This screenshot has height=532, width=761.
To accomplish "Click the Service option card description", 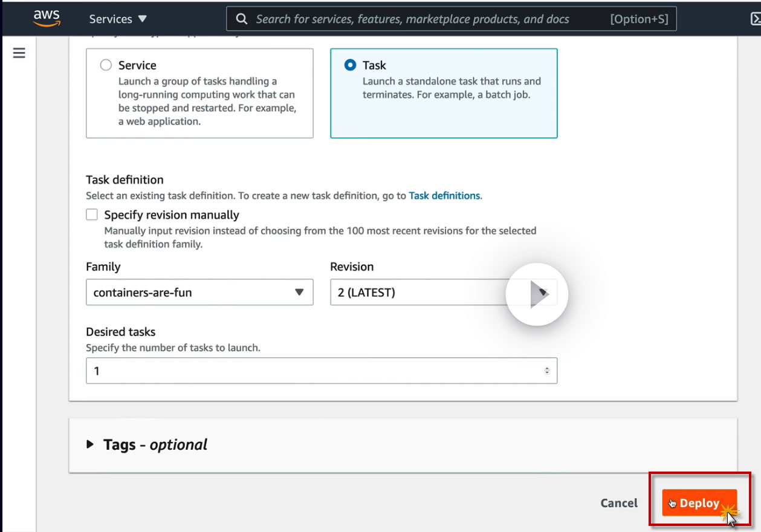I will point(207,102).
